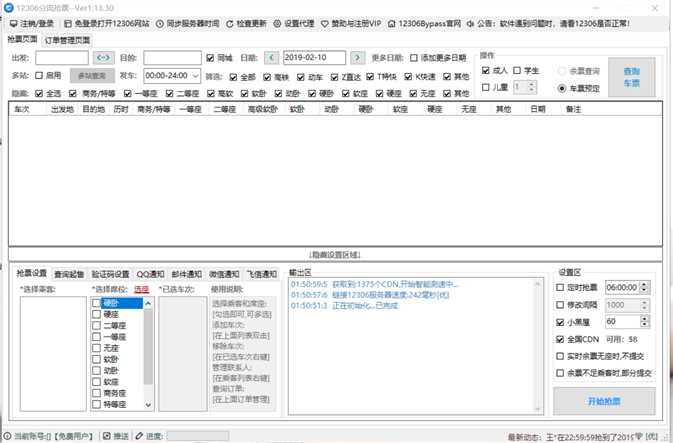Click the red 选座 link
Viewport: 673px width, 443px height.
pos(141,290)
